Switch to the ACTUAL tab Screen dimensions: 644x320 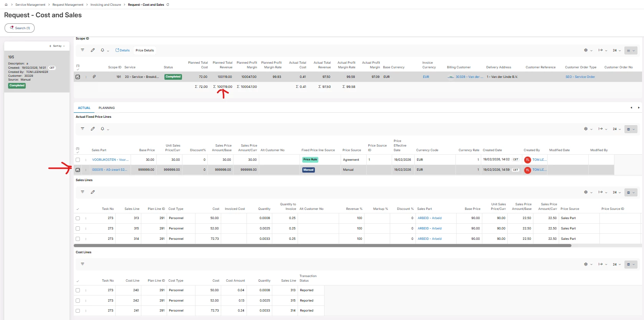coord(84,108)
